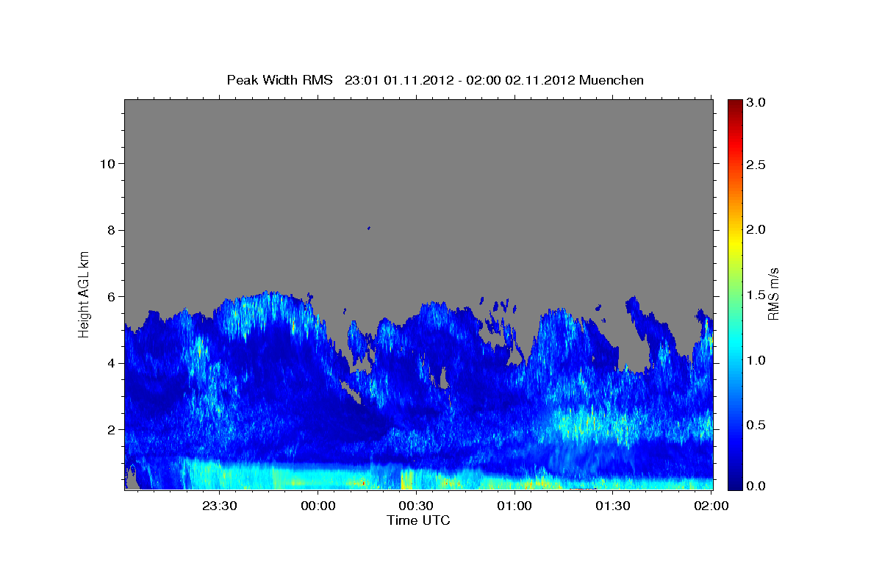
Task: Click the 01:00 time tick label
Action: (514, 506)
